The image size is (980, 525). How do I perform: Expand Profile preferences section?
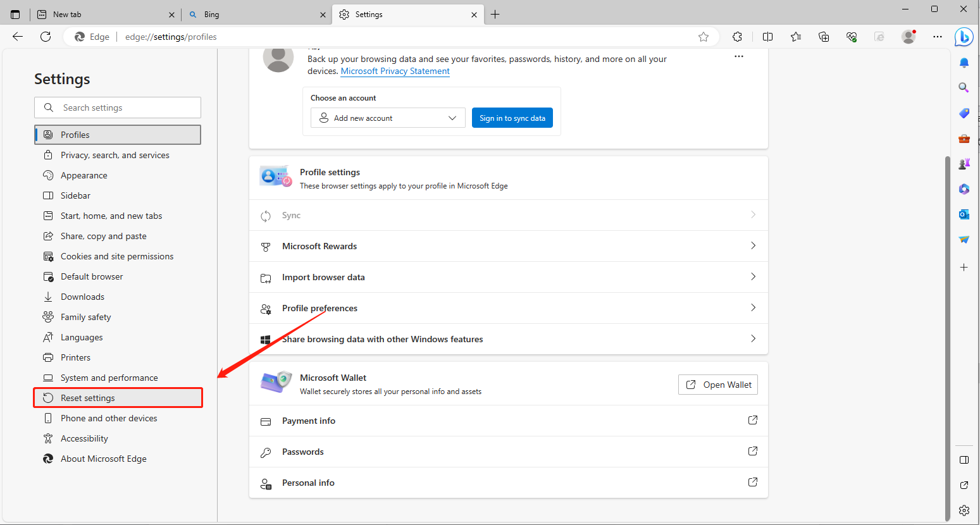click(x=508, y=308)
